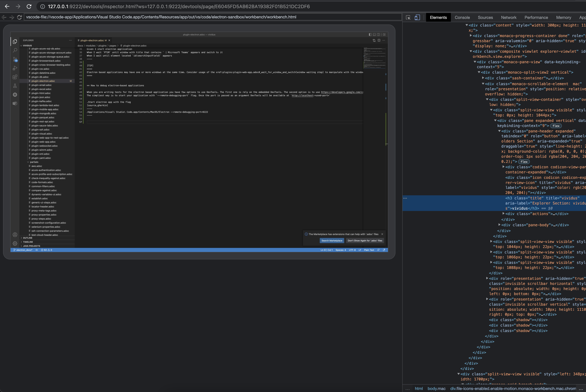Toggle the flex overlay badge in Elements panel
586x392 pixels.
click(x=556, y=126)
